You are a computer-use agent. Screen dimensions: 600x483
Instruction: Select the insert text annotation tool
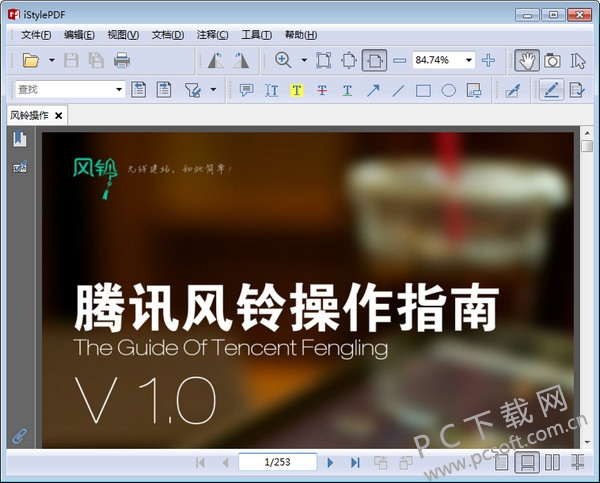tap(271, 90)
